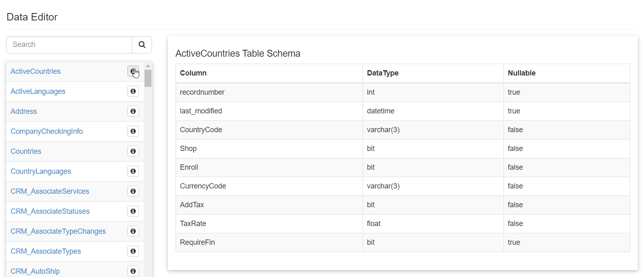Click the search magnifier button
This screenshot has height=277, width=644.
coord(142,45)
